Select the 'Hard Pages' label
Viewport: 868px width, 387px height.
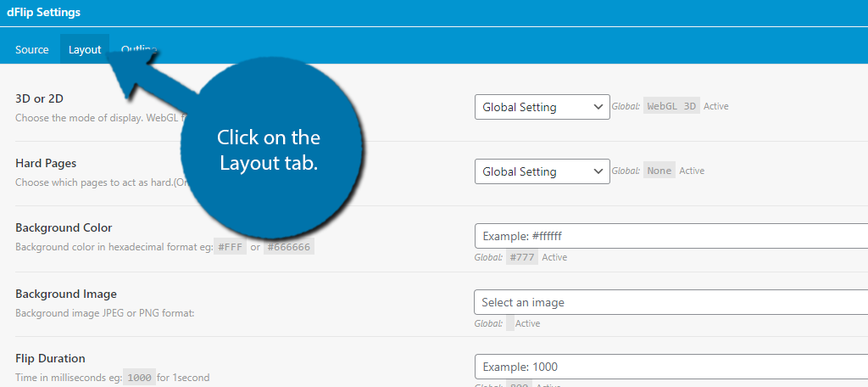[x=46, y=164]
